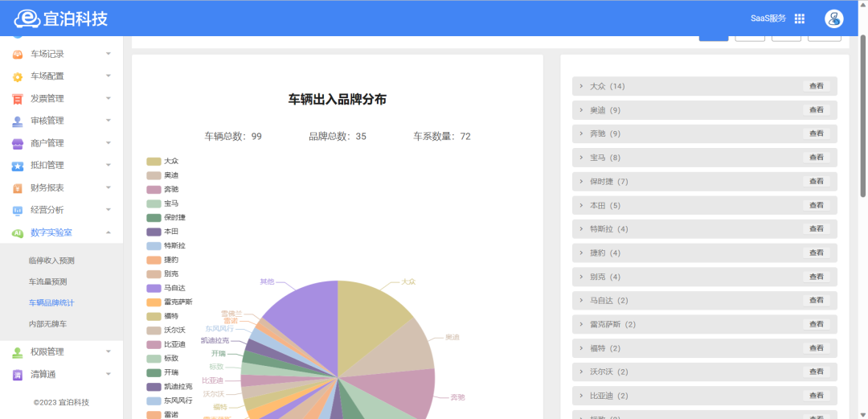Open the 财务报表 menu
This screenshot has height=419, width=868.
tap(61, 188)
